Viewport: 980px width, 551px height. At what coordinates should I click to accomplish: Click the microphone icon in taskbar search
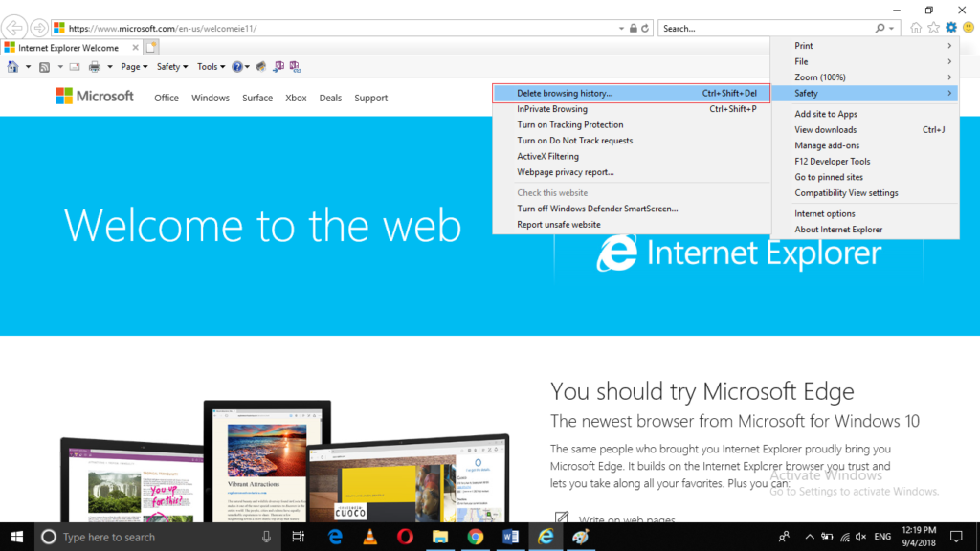coord(266,537)
